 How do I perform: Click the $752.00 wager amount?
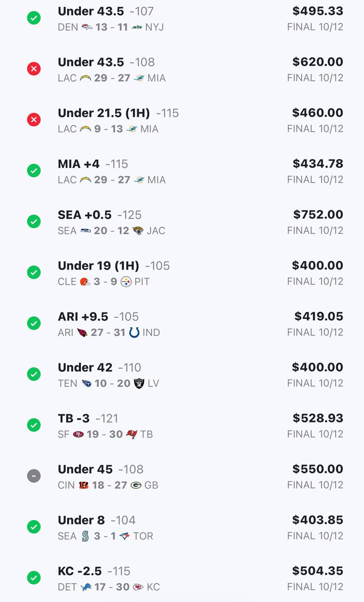[x=318, y=215]
